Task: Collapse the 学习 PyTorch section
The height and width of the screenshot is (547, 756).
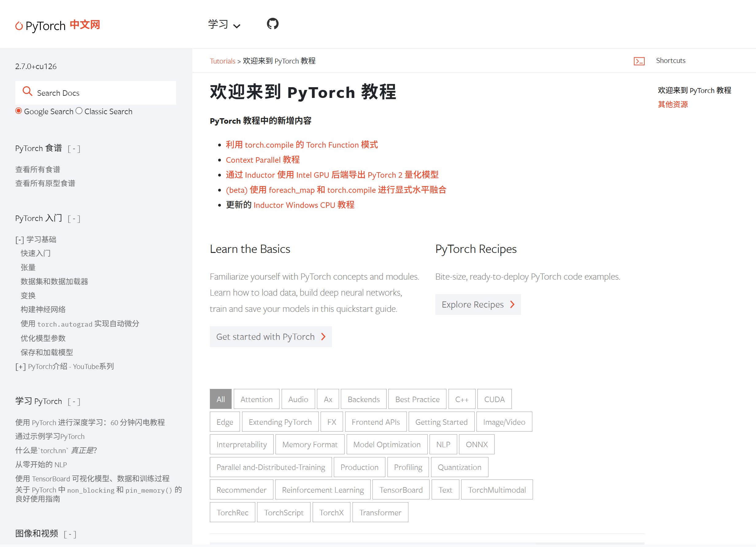Action: click(74, 402)
